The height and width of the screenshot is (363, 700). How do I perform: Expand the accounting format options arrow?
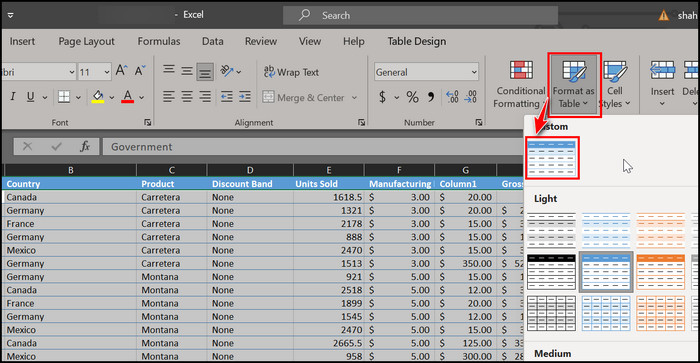(x=396, y=97)
